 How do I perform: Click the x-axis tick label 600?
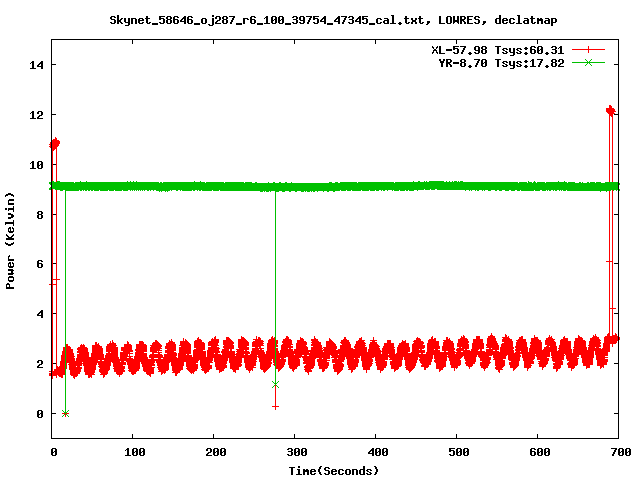coord(540,452)
